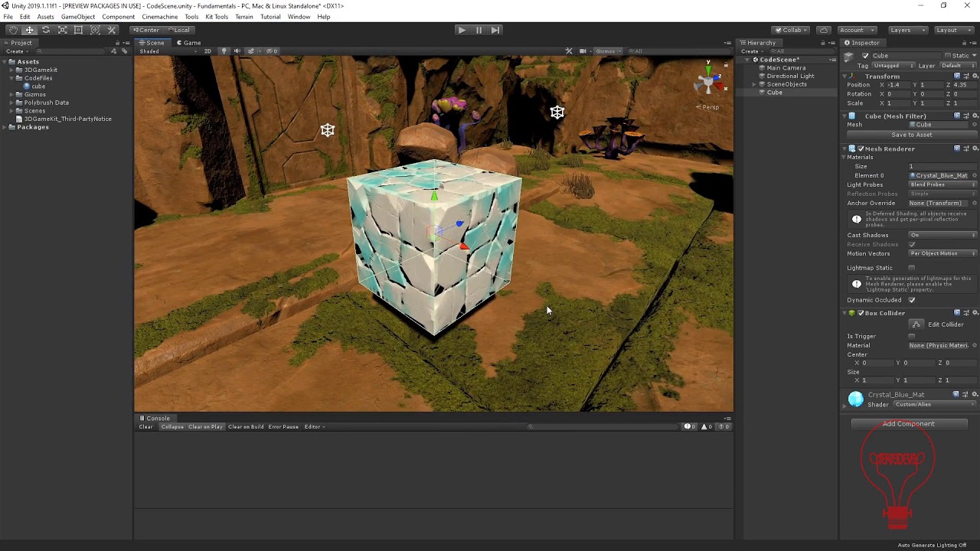The image size is (980, 551).
Task: Enable the Lightmap Static checkbox
Action: 911,268
